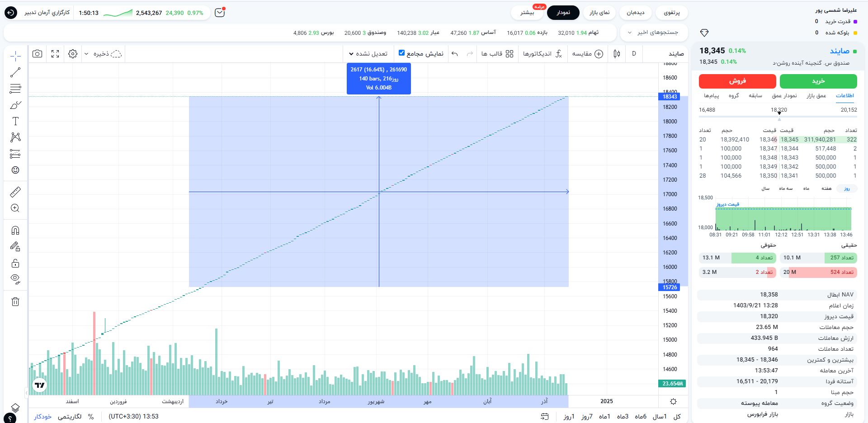The width and height of the screenshot is (868, 423).
Task: Set chart range to 6ماه
Action: [x=641, y=416]
